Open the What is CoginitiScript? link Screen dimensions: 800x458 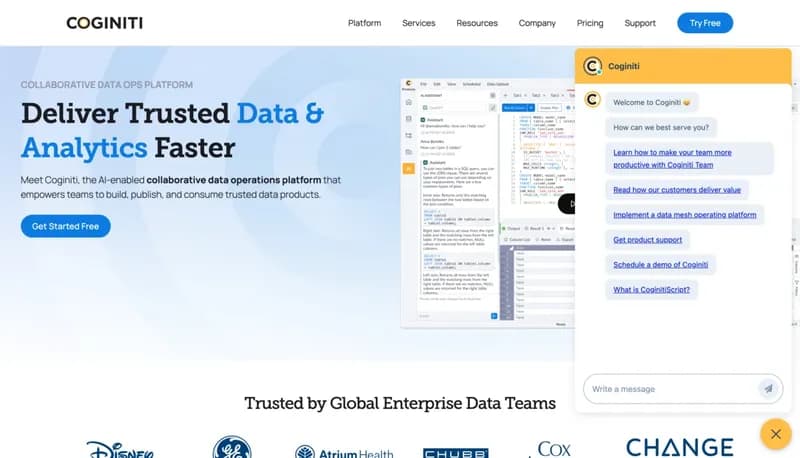pyautogui.click(x=651, y=290)
